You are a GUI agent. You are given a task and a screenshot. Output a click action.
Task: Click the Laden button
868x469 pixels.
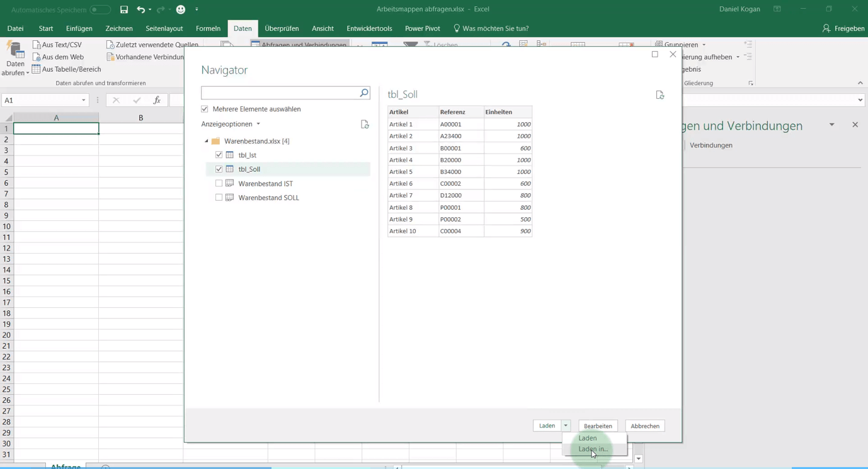point(547,426)
